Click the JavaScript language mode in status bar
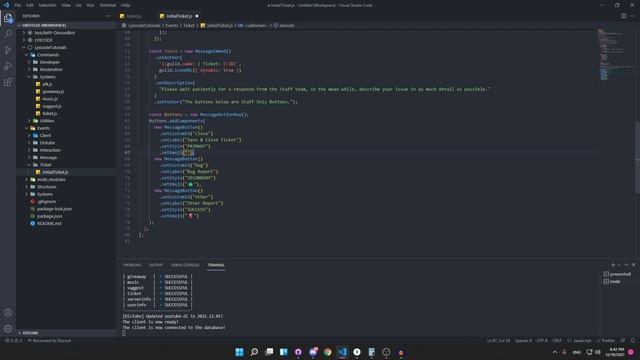The height and width of the screenshot is (360, 640). tap(582, 340)
